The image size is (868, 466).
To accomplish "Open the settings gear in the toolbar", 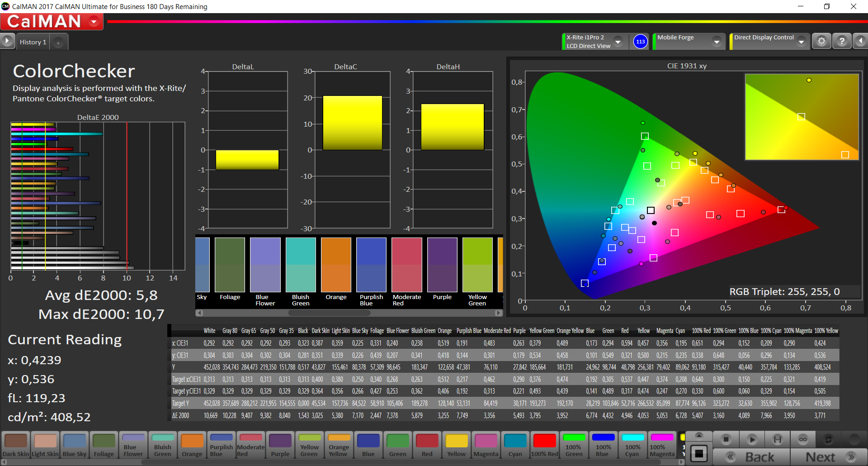I will pos(821,41).
